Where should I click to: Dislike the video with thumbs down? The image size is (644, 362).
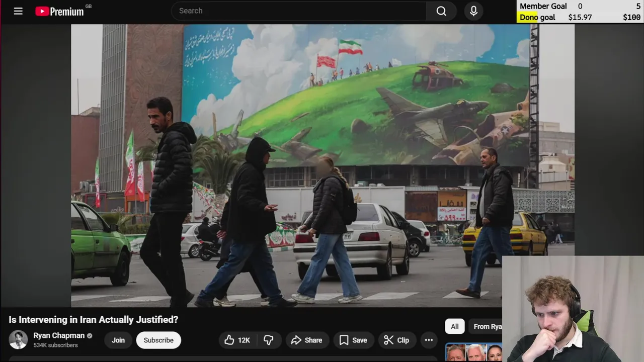pos(269,340)
